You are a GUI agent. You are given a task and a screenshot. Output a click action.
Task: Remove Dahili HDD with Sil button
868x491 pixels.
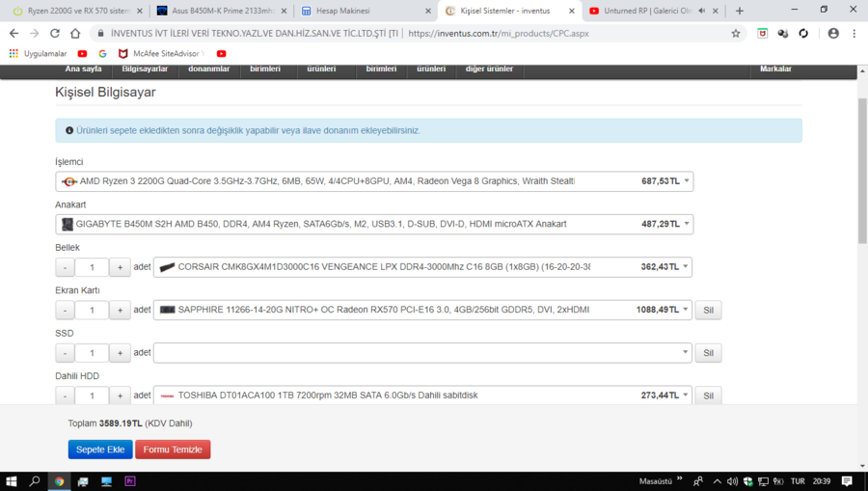708,396
